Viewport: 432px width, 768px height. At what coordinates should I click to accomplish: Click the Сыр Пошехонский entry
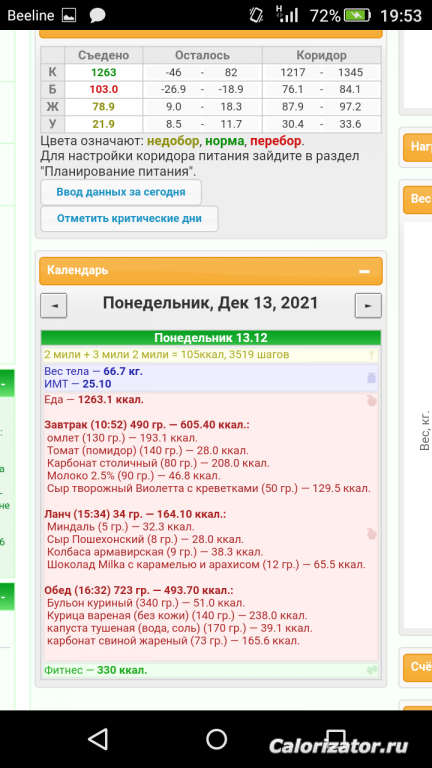pyautogui.click(x=145, y=540)
